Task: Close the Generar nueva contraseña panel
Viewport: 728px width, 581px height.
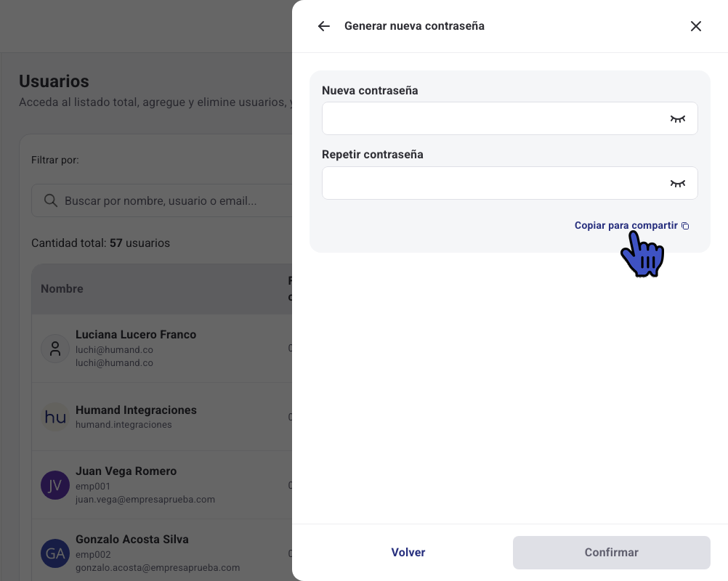Action: pos(695,26)
